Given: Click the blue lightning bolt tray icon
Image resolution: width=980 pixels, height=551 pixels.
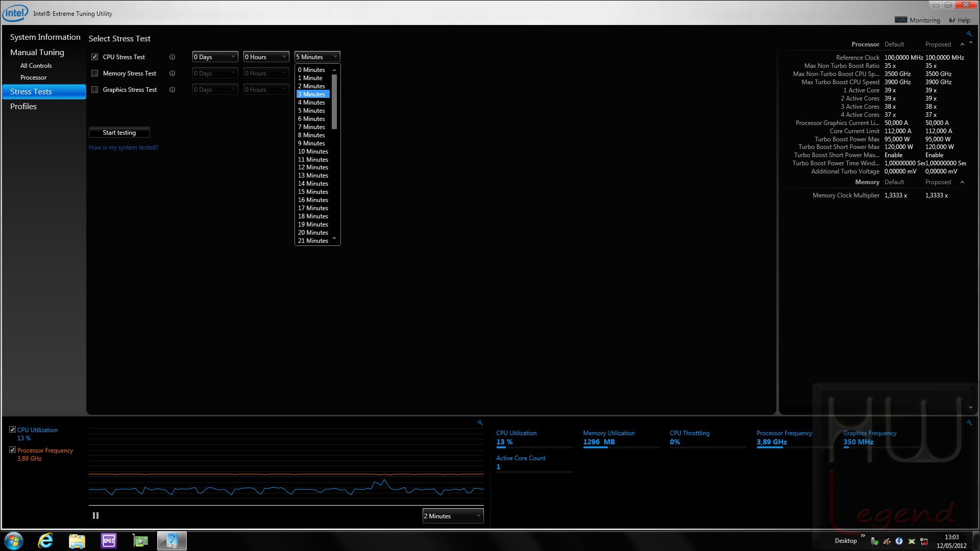Looking at the screenshot, I should click(899, 541).
